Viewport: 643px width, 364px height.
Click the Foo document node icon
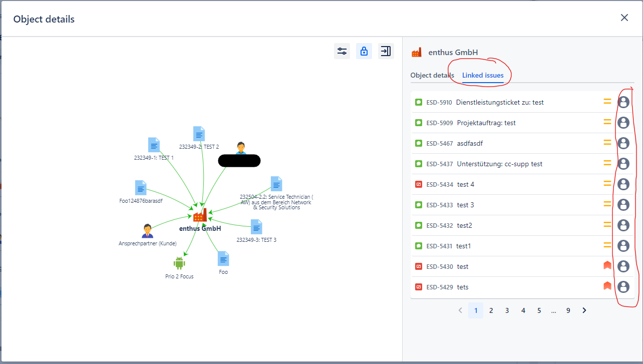223,259
